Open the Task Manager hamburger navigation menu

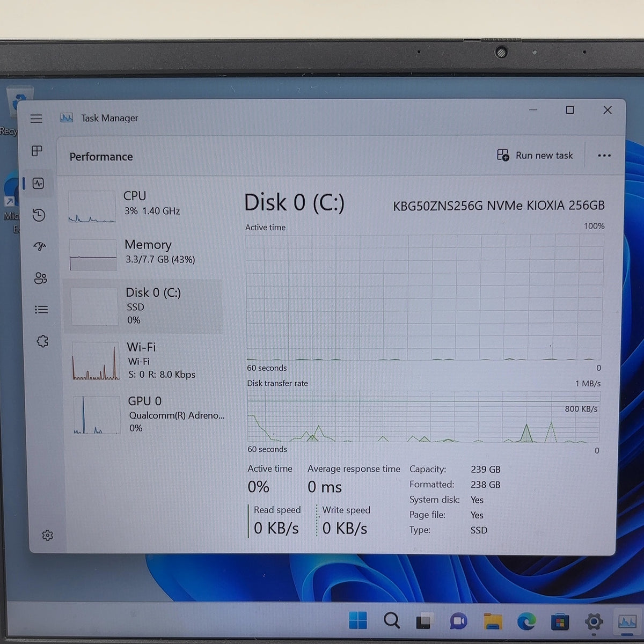pos(36,119)
